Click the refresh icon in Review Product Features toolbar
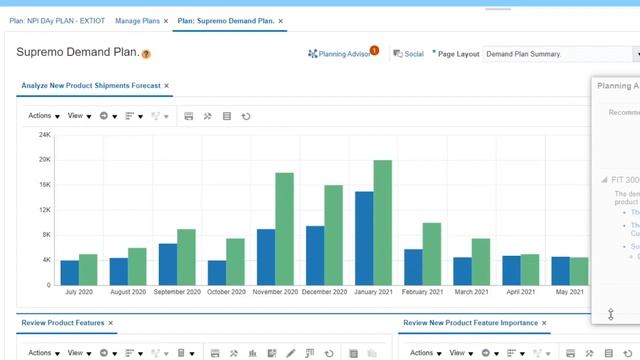This screenshot has height=360, width=640. point(329,353)
